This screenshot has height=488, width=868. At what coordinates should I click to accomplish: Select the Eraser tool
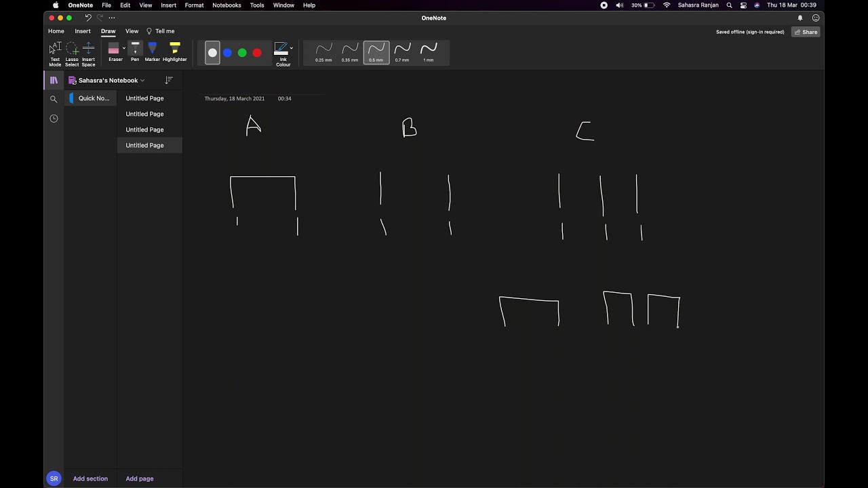click(114, 52)
